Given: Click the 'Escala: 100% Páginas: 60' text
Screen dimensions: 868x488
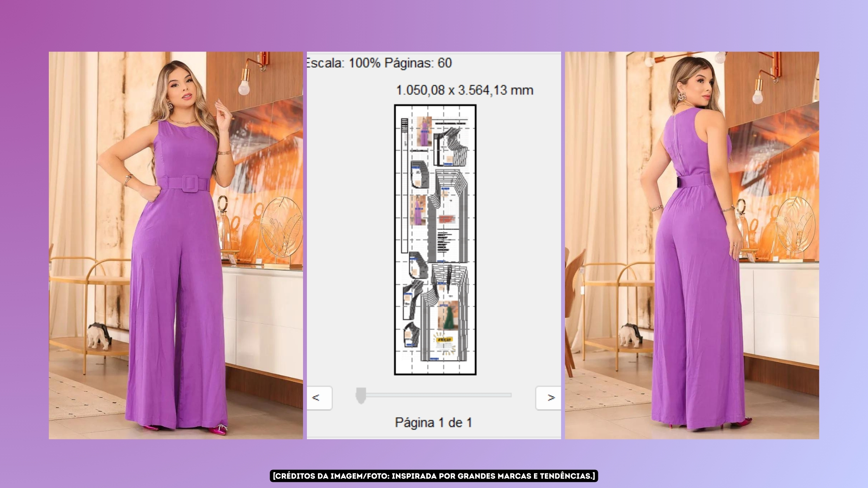Looking at the screenshot, I should [380, 63].
